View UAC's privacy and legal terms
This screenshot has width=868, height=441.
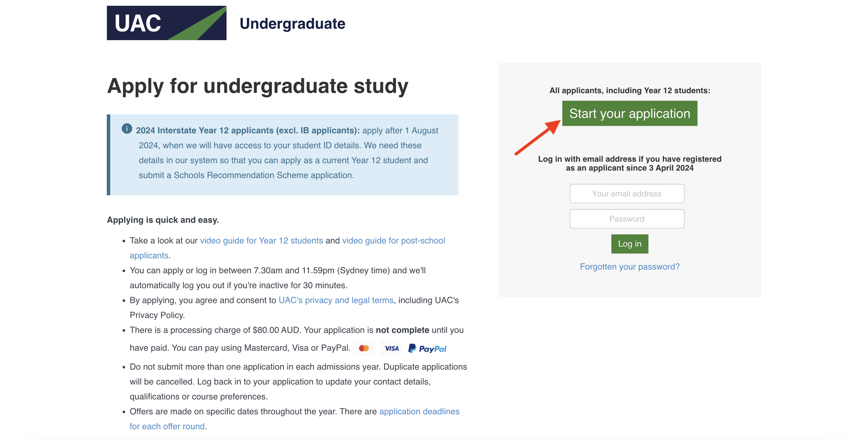336,300
